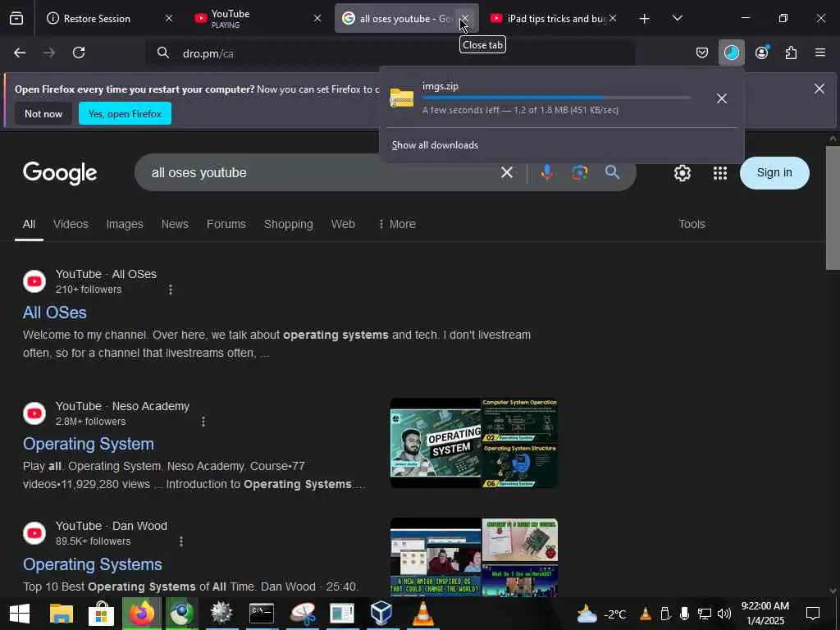840x630 pixels.
Task: Open a new tab with plus button
Action: 645,19
